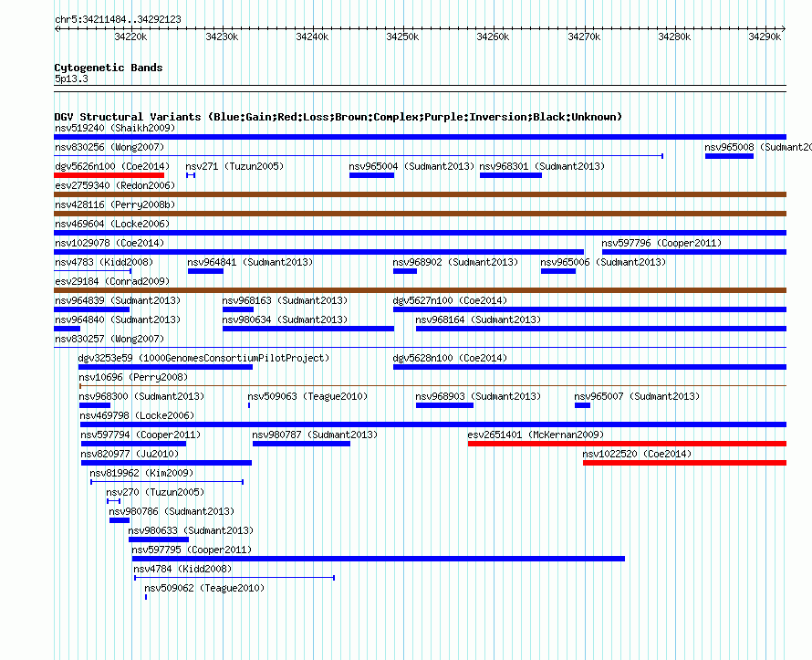Click nsv980634 (Sudmant2013) label
The image size is (812, 660).
click(285, 320)
